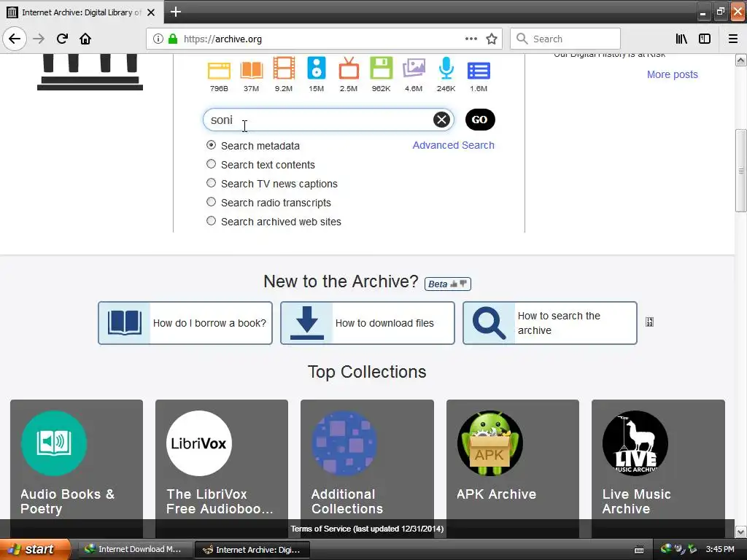Reload the current page
The height and width of the screenshot is (560, 747).
62,39
